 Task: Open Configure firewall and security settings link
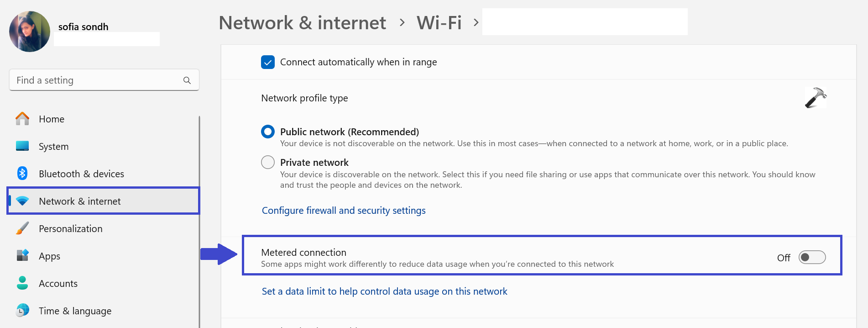(x=344, y=211)
